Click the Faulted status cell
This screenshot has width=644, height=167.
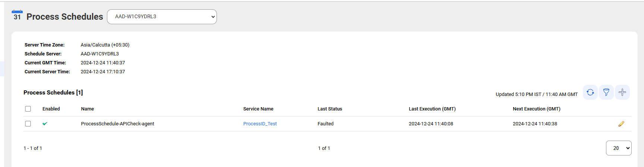pyautogui.click(x=326, y=124)
